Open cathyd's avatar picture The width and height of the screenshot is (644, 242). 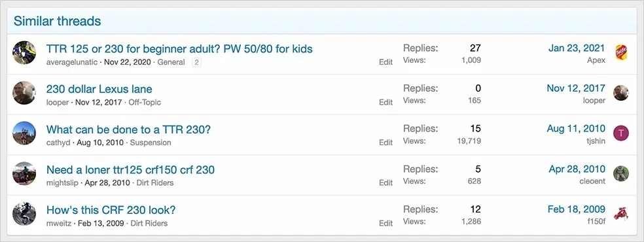point(24,133)
